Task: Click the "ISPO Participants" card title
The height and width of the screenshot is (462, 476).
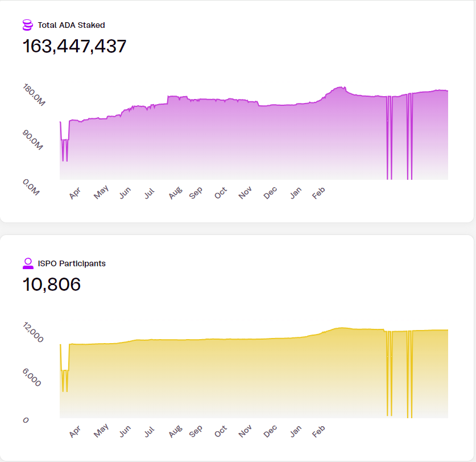Action: pos(72,263)
